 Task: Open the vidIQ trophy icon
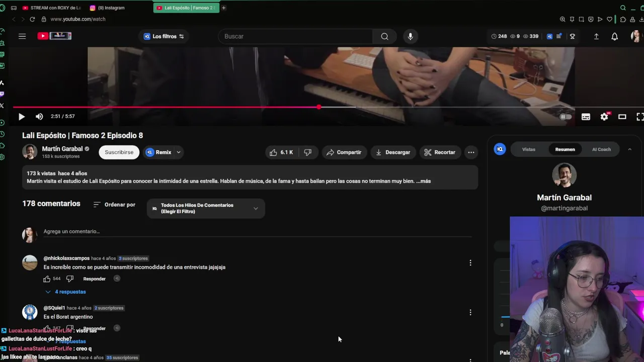click(572, 36)
